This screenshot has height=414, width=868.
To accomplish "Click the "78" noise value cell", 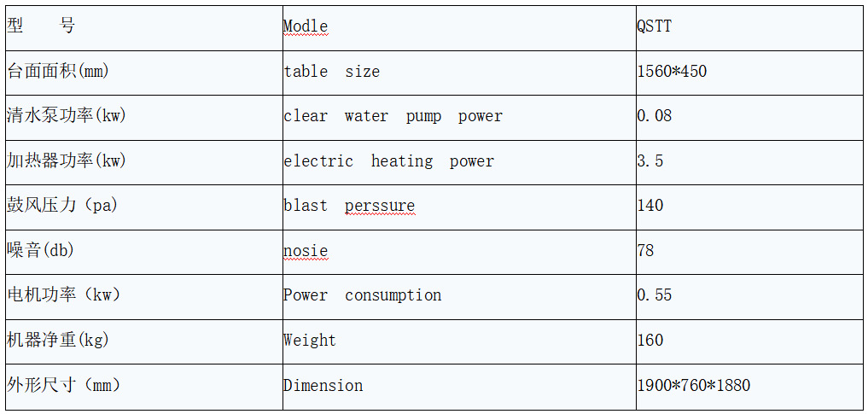I will pyautogui.click(x=646, y=251).
